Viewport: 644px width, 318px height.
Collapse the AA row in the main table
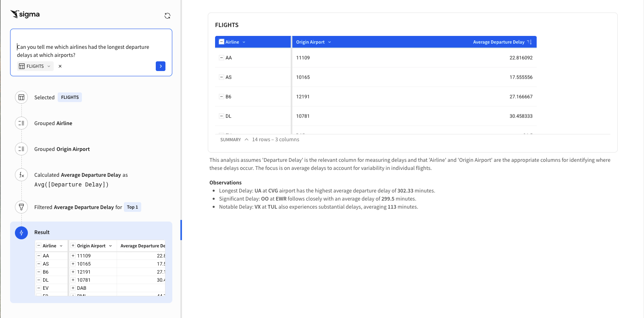point(221,58)
